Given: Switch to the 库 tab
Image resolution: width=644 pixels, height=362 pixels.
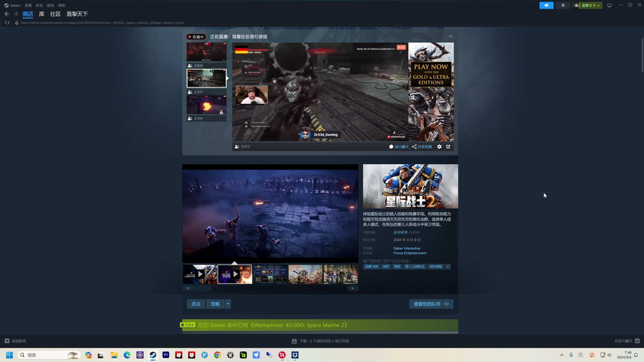Looking at the screenshot, I should pyautogui.click(x=42, y=14).
